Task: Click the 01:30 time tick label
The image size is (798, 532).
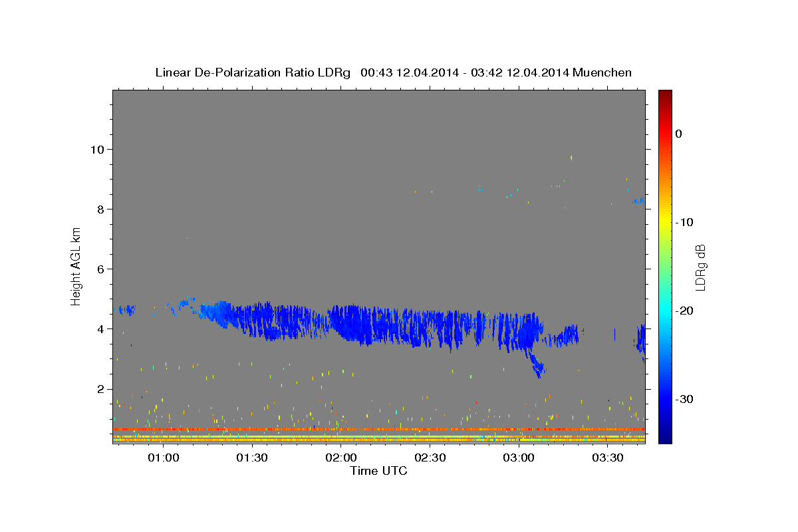Action: pyautogui.click(x=252, y=458)
